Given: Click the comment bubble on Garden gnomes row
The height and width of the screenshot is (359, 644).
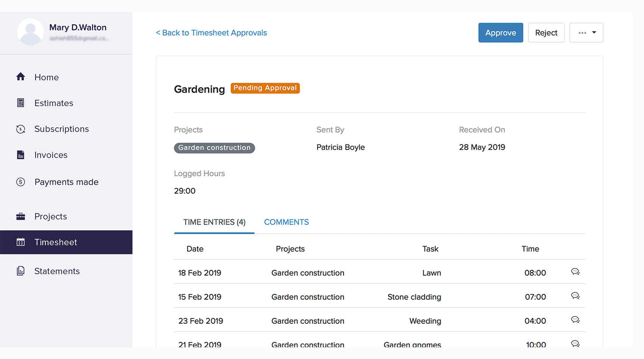Looking at the screenshot, I should click(x=576, y=343).
